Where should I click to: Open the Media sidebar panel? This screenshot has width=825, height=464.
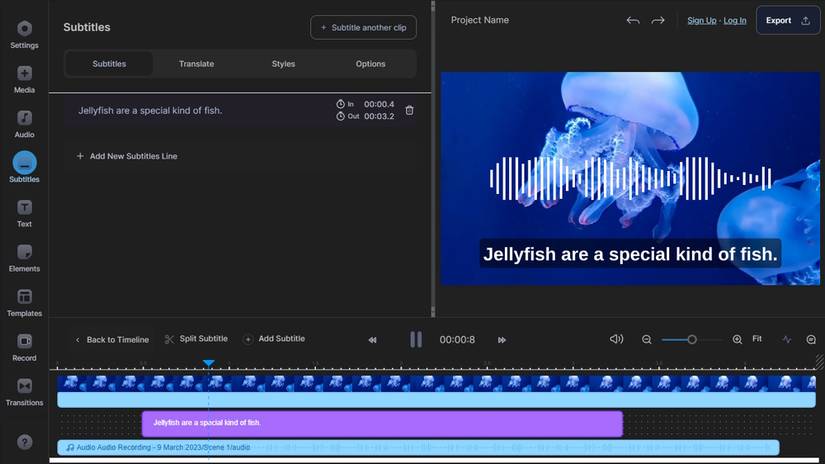point(24,79)
